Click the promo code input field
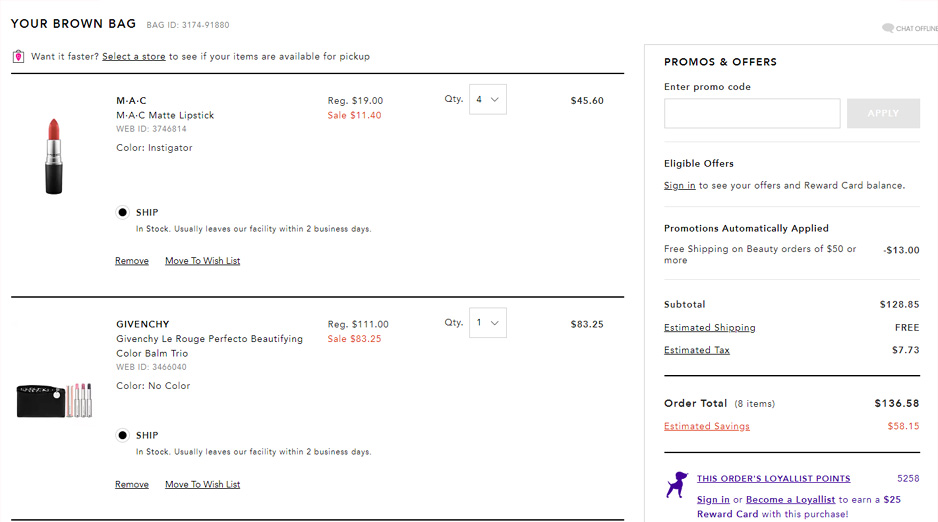Viewport: 938px width, 522px height. pos(752,113)
